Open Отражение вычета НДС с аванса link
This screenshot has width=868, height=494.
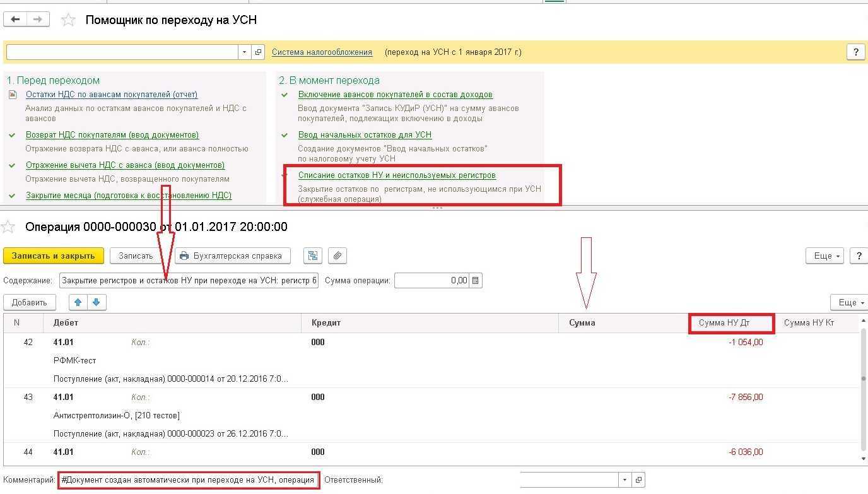point(125,165)
